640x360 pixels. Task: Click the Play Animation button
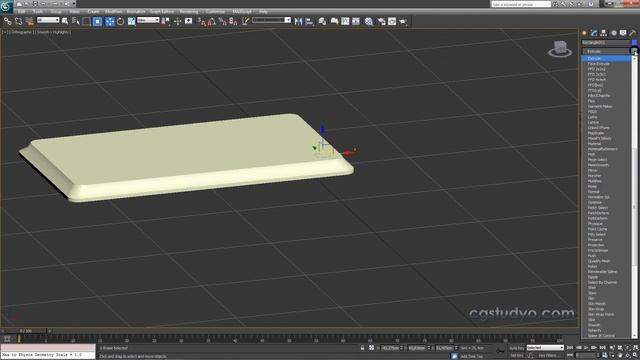click(586, 348)
